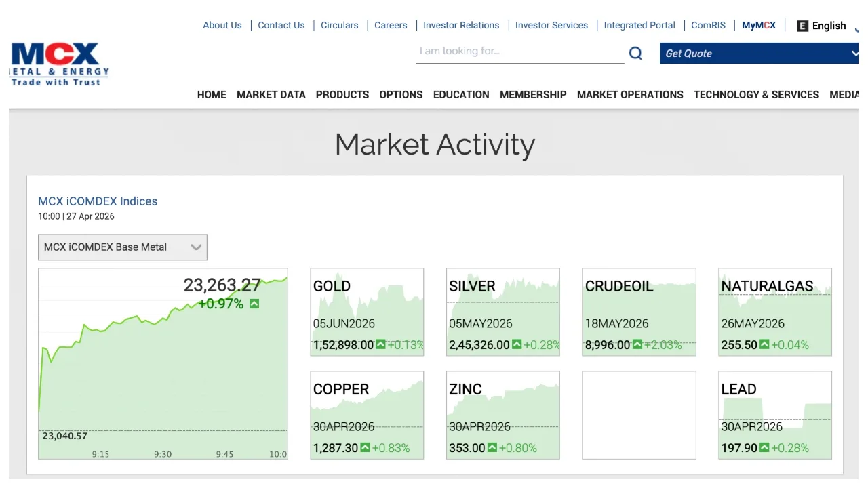868x488 pixels.
Task: Click the Investor Relations link
Action: pos(461,25)
